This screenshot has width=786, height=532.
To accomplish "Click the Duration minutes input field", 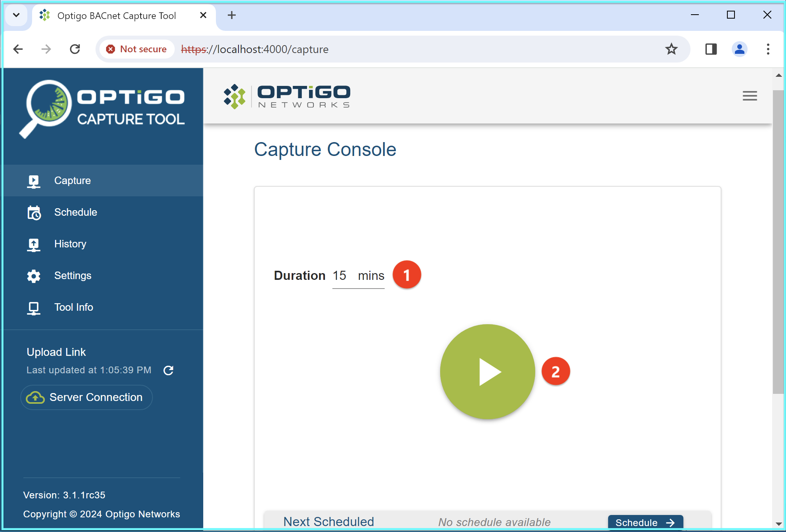I will [358, 275].
